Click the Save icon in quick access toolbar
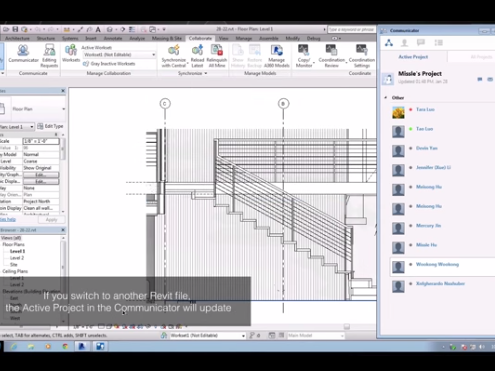Screen dimensions: 495x371 (15, 29)
